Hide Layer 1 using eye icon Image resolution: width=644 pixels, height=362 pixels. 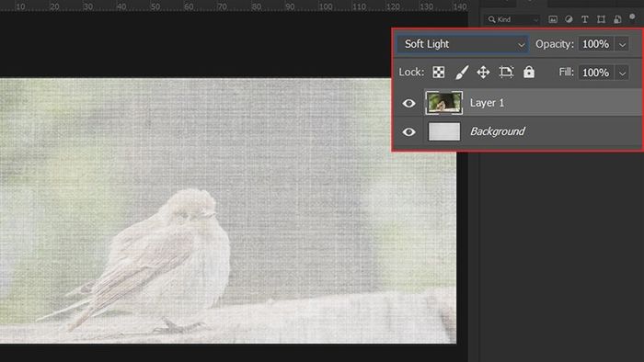pyautogui.click(x=408, y=103)
